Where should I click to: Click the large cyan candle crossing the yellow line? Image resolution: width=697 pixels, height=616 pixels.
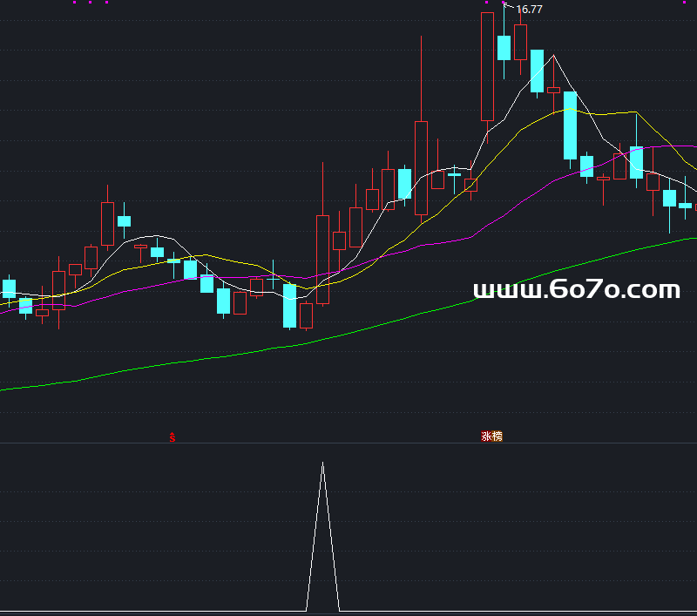[x=570, y=125]
